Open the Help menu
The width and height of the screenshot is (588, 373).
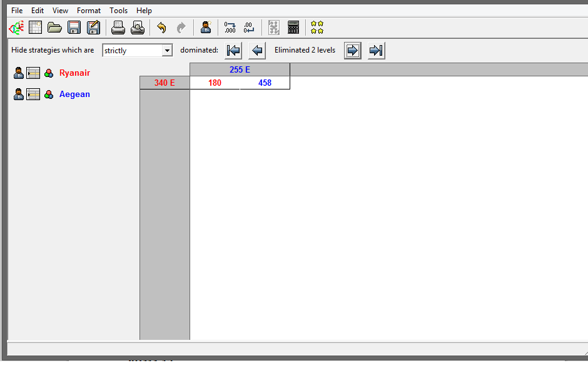144,11
